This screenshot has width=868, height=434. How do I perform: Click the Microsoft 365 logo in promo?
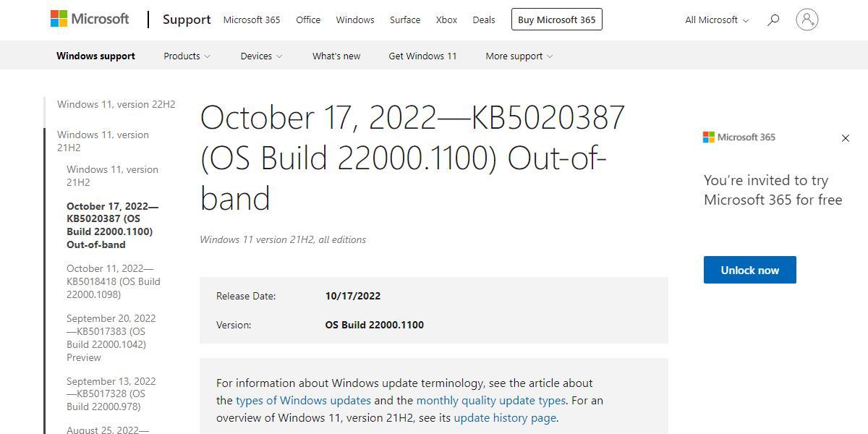point(739,137)
